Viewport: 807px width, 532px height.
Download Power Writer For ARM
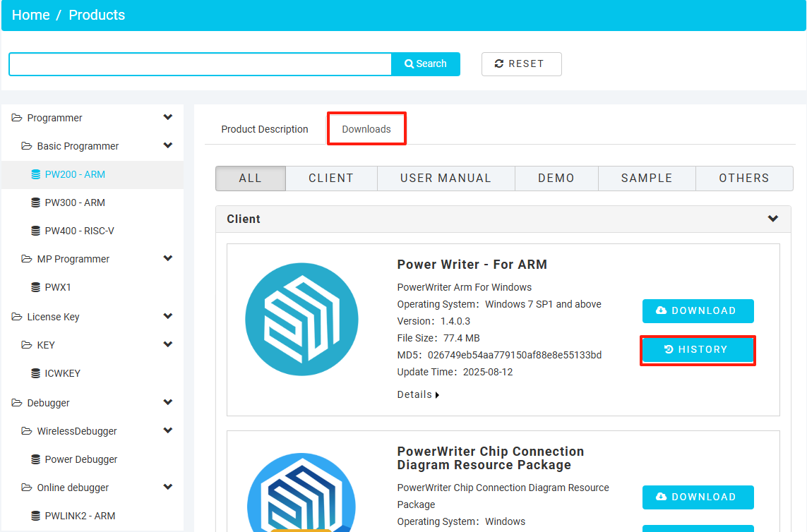tap(698, 310)
